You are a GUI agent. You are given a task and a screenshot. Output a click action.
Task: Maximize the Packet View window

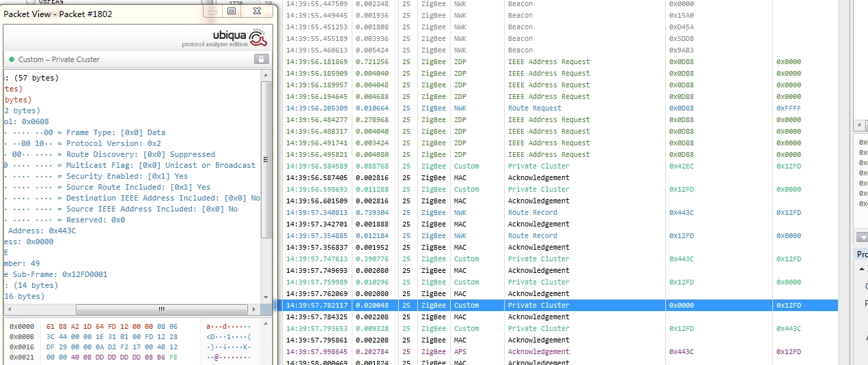pos(232,11)
